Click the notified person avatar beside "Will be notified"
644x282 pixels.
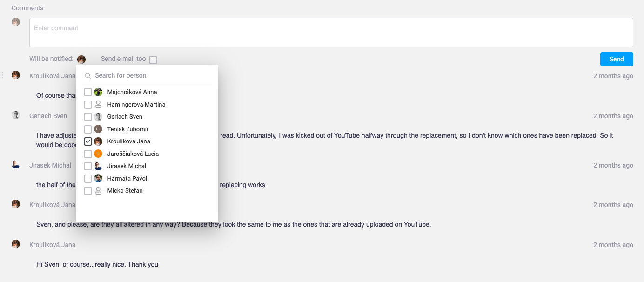click(81, 60)
